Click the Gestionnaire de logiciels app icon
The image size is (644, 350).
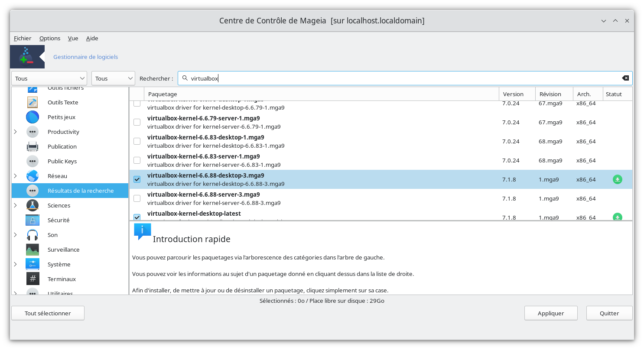[x=27, y=57]
